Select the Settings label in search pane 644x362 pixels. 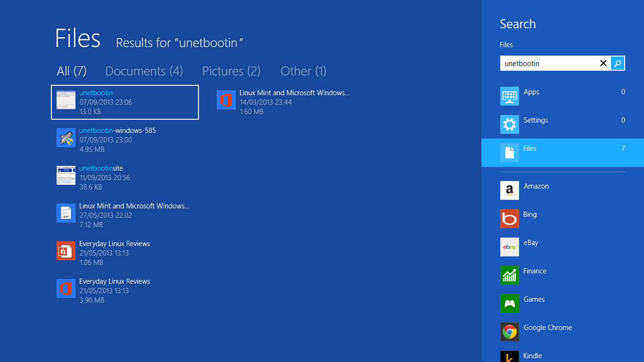(x=536, y=120)
